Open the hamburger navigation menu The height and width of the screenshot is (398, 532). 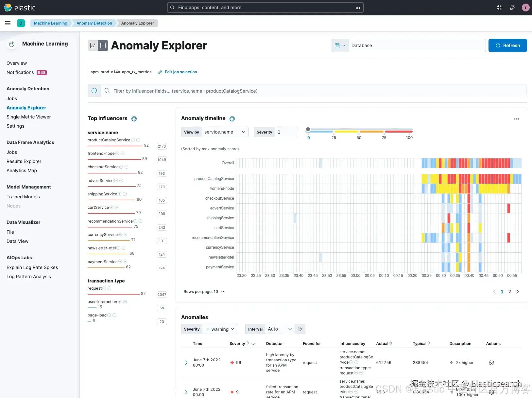tap(8, 23)
